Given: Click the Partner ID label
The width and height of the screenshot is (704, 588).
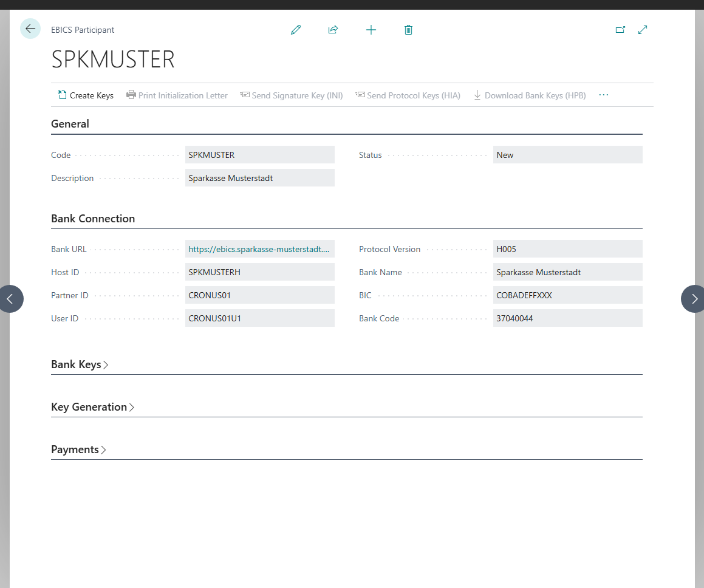Looking at the screenshot, I should tap(70, 295).
